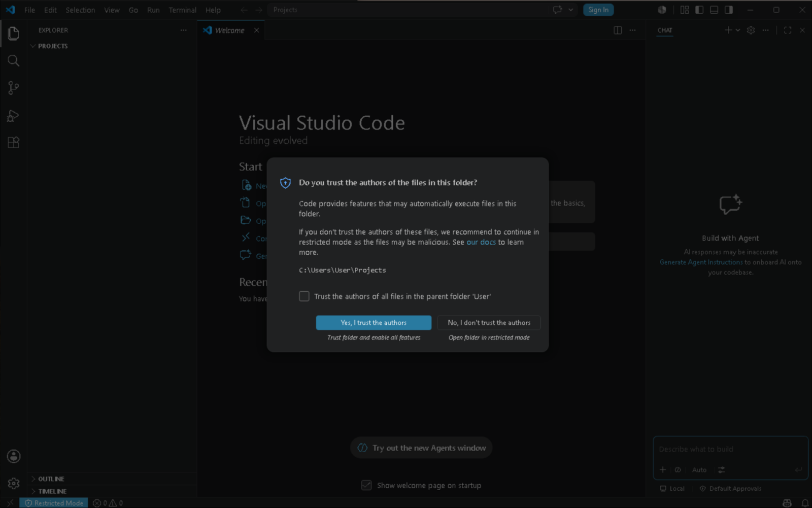This screenshot has height=508, width=812.
Task: Open the Terminal menu
Action: (x=182, y=10)
